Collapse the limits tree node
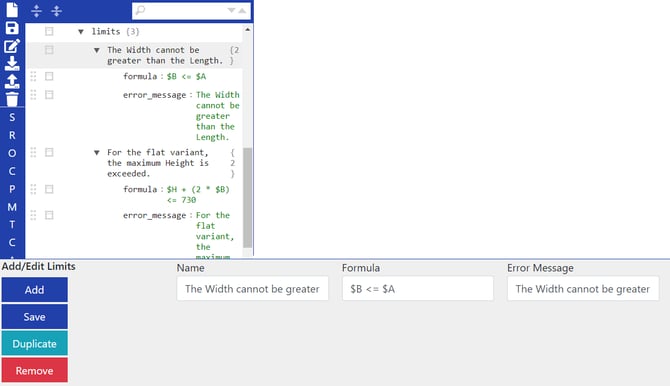The height and width of the screenshot is (386, 670). 81,32
